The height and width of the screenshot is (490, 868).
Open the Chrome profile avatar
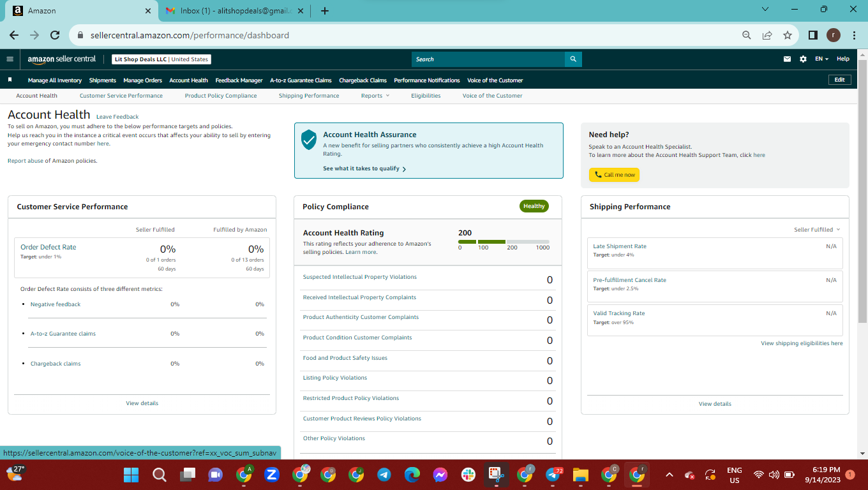click(x=834, y=35)
